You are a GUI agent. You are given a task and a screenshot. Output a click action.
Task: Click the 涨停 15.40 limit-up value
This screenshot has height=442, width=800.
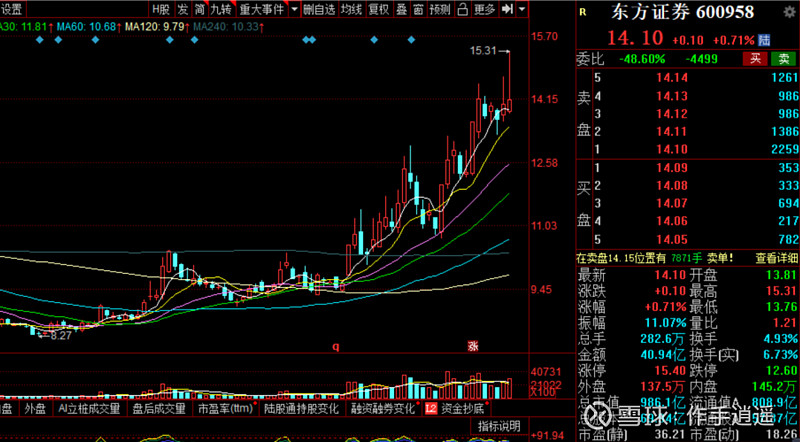pyautogui.click(x=670, y=371)
